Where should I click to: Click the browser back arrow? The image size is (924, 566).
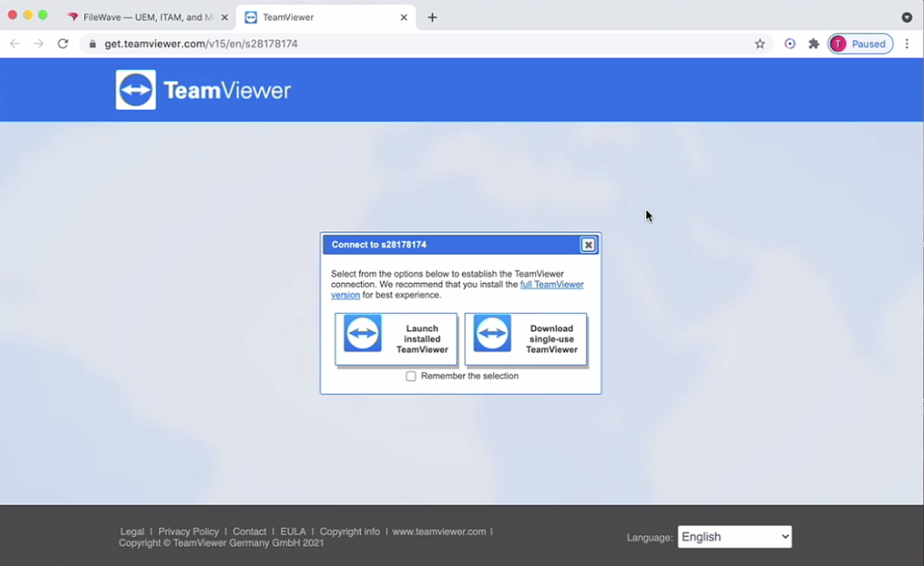click(x=15, y=44)
